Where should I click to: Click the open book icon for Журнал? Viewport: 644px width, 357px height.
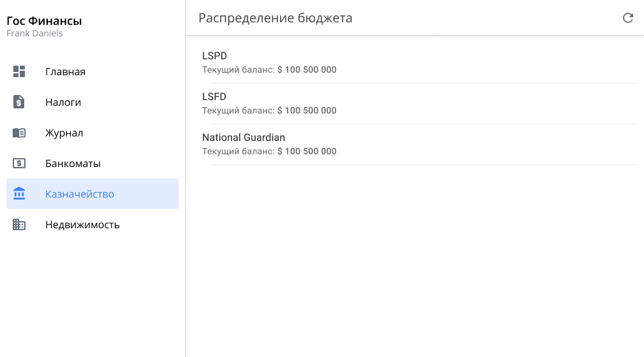point(19,133)
